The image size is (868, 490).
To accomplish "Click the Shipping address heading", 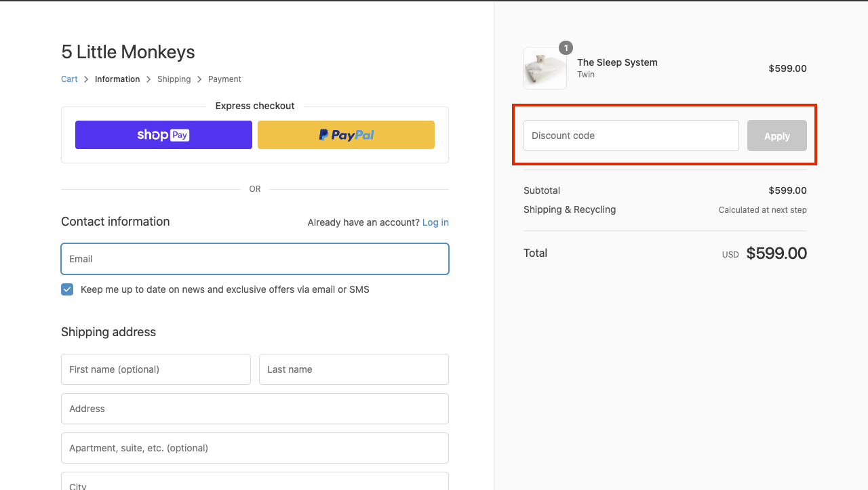I will coord(108,332).
